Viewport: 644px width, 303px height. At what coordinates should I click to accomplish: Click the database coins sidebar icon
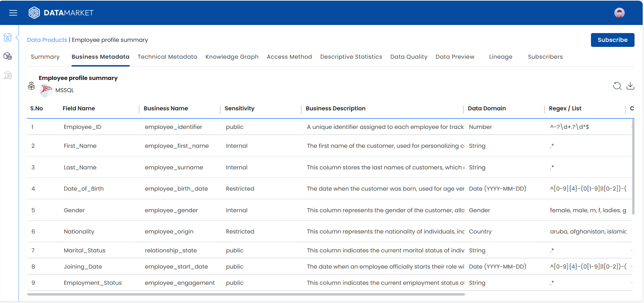coord(7,56)
